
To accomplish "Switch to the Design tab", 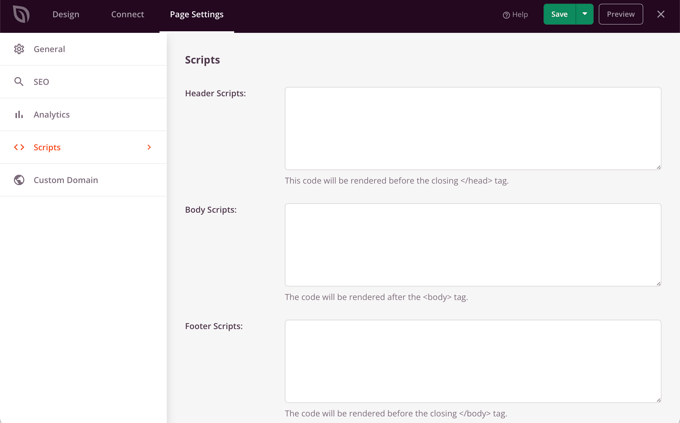I will pos(66,15).
